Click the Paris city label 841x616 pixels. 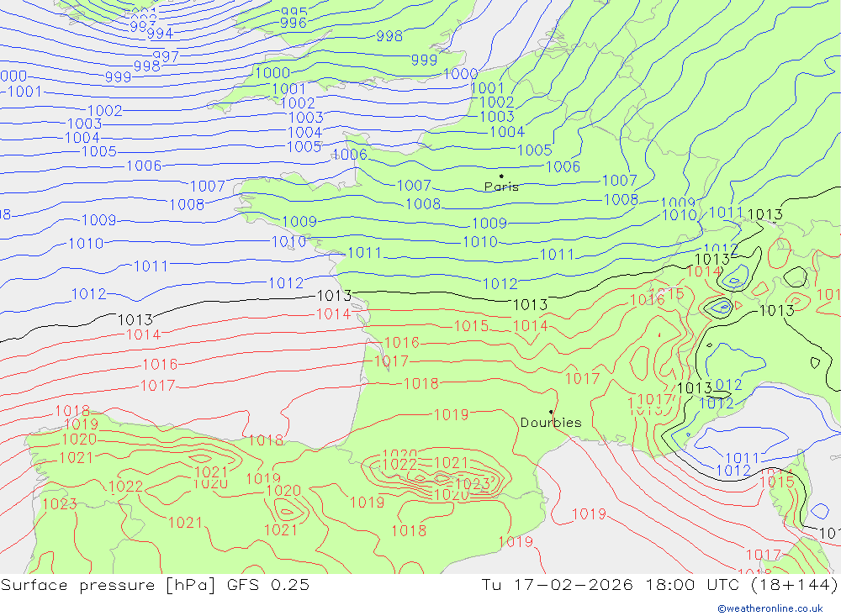[x=501, y=187]
